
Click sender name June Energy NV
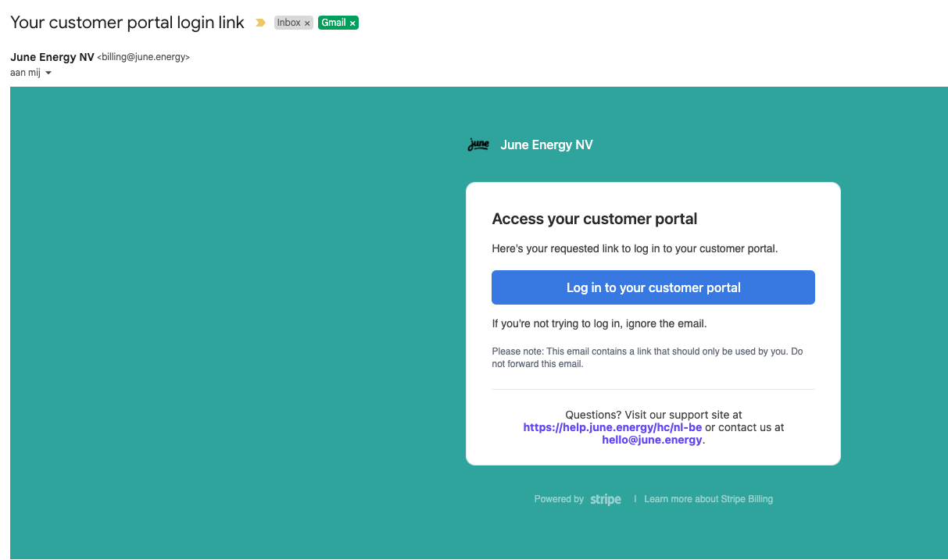(52, 57)
